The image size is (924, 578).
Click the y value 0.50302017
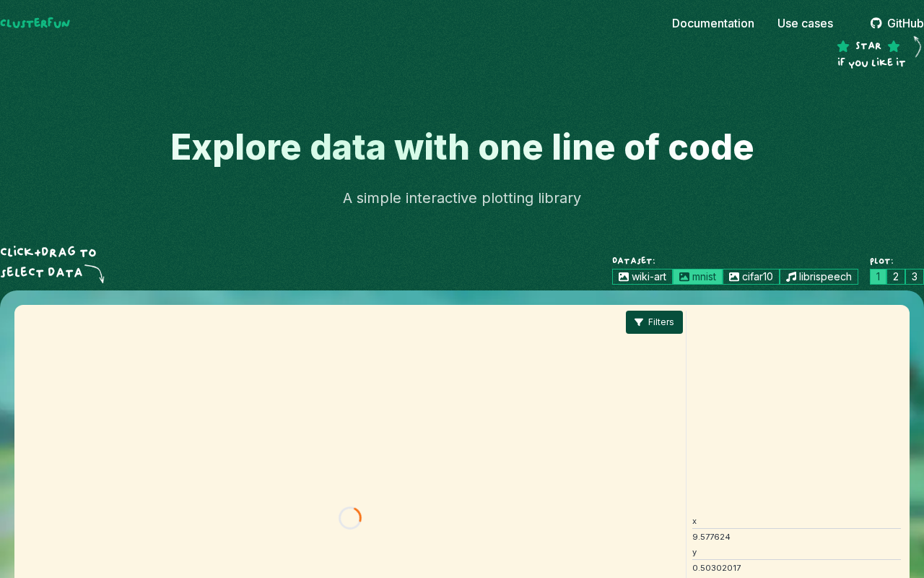717,568
